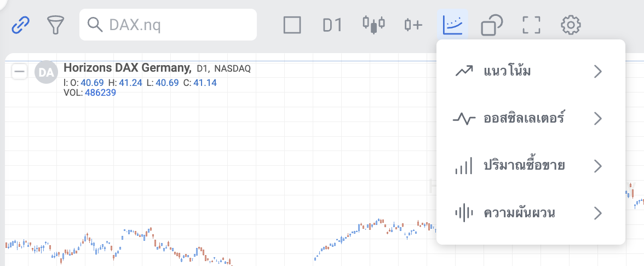The height and width of the screenshot is (266, 644).
Task: Click the VOL value 486239
Action: click(x=100, y=93)
